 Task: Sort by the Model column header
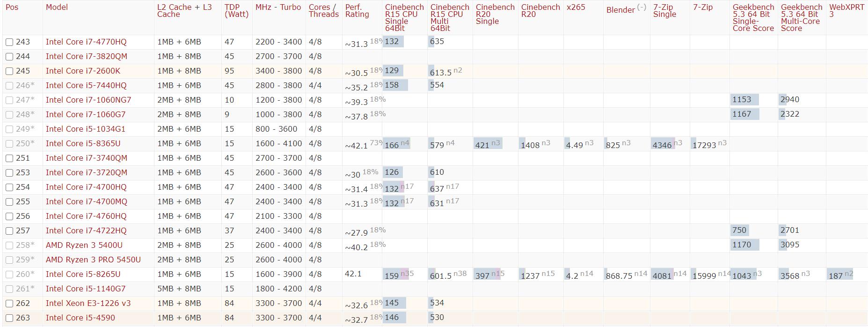(57, 7)
